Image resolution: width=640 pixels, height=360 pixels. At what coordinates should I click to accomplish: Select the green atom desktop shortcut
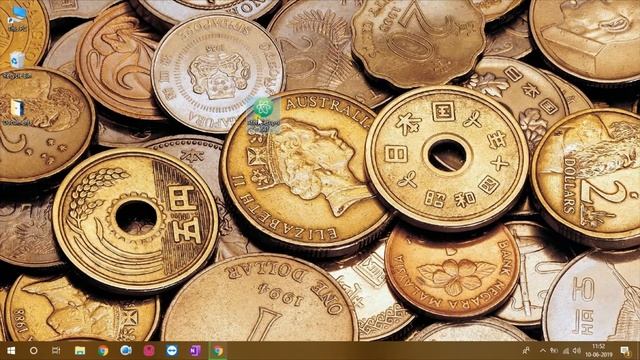coord(264,115)
